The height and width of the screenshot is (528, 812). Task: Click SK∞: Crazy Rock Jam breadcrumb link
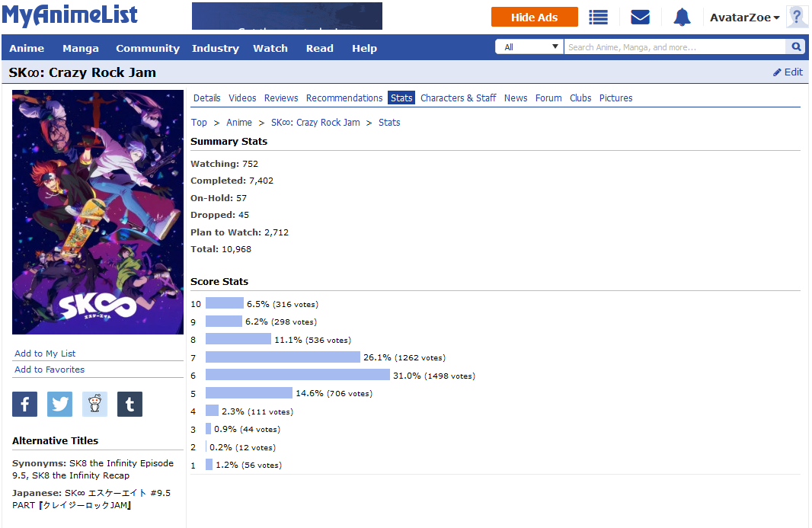tap(315, 122)
